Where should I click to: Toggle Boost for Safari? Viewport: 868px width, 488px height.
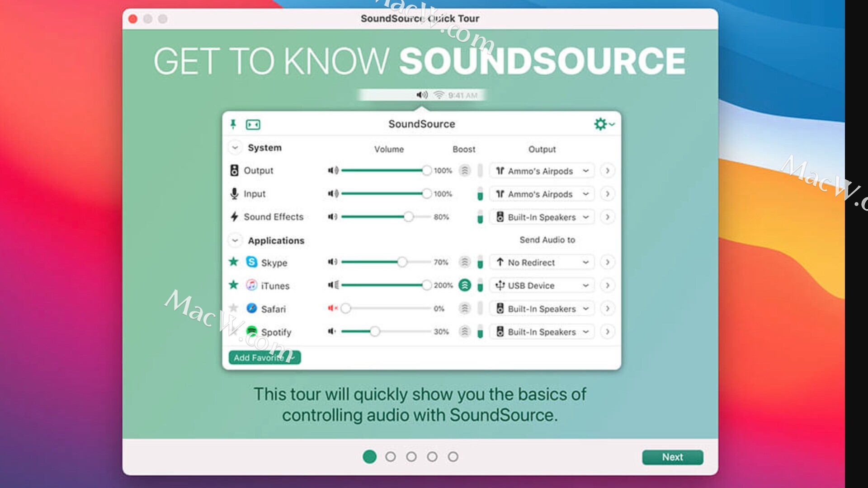click(x=465, y=309)
